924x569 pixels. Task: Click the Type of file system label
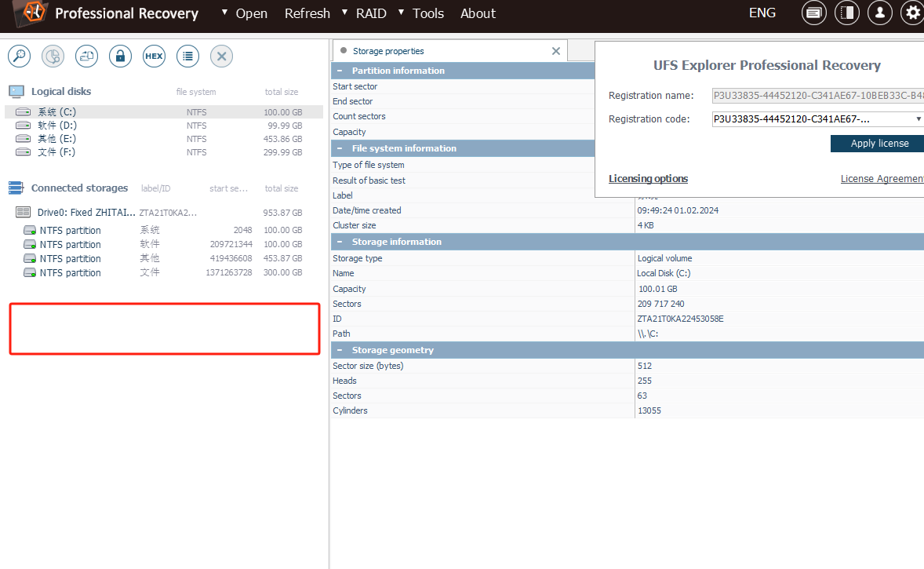click(369, 165)
